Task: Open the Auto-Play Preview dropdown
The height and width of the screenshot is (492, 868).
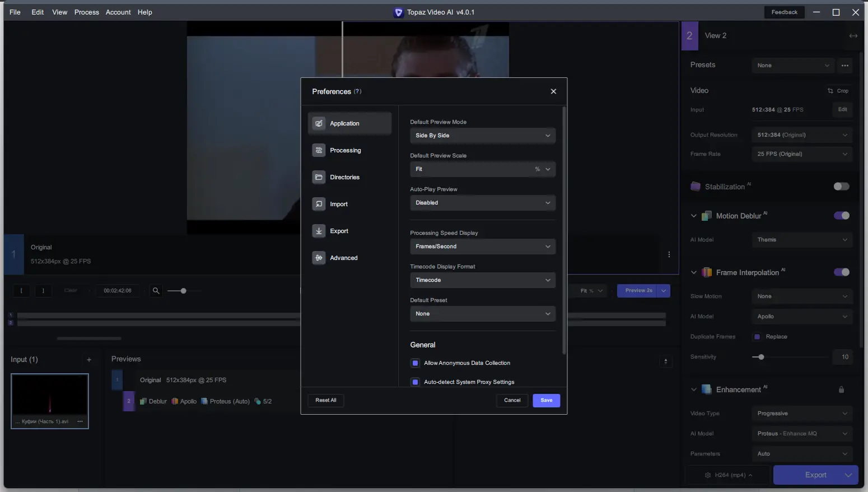Action: click(483, 203)
